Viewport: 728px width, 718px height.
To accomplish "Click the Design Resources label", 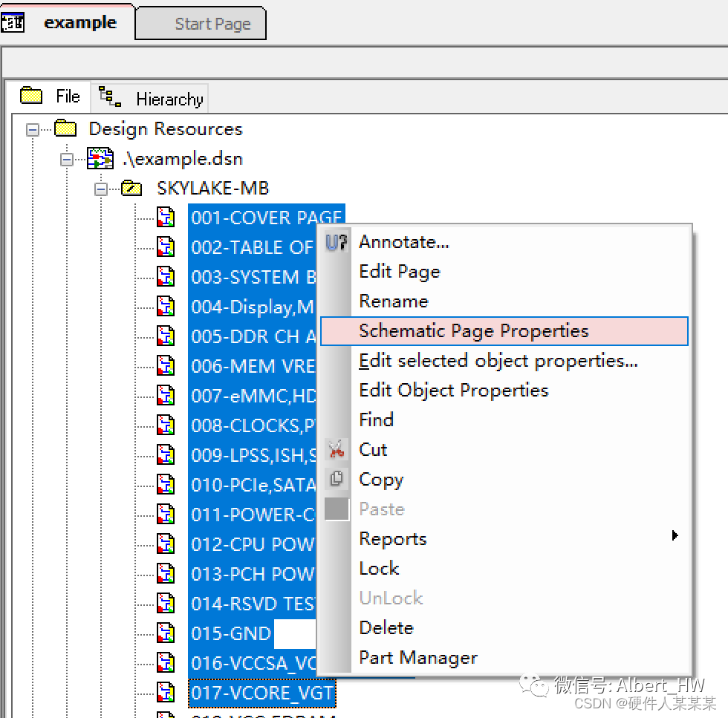I will 165,129.
